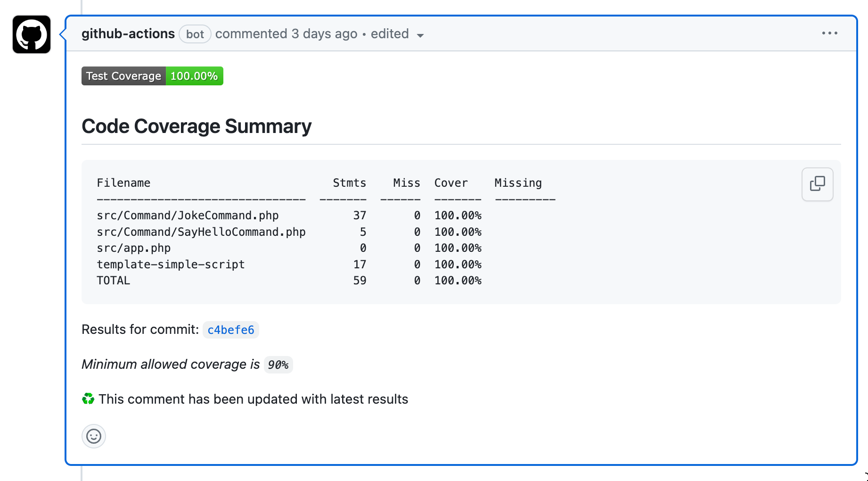The image size is (868, 481).
Task: Click the TOTAL row in coverage table
Action: tap(113, 280)
